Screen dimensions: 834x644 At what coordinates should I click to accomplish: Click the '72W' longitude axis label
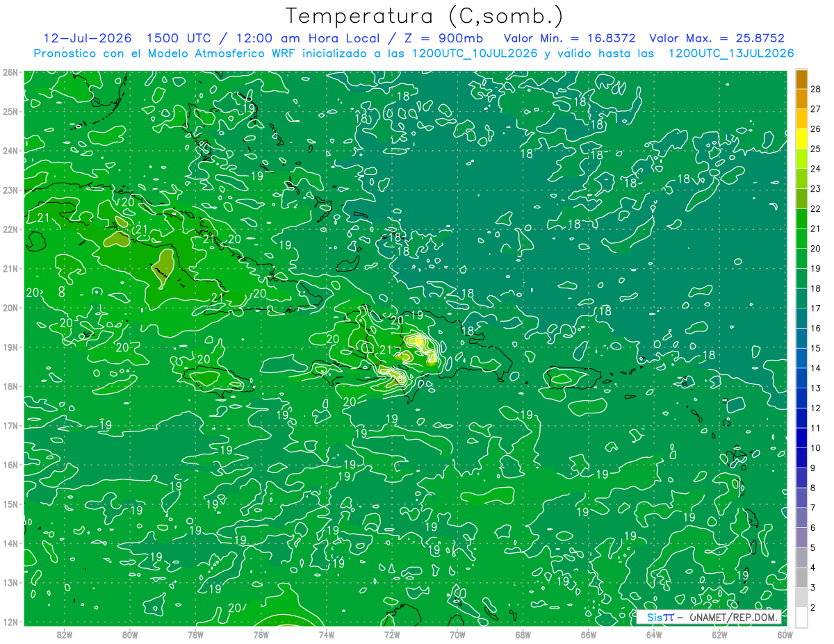(x=392, y=634)
